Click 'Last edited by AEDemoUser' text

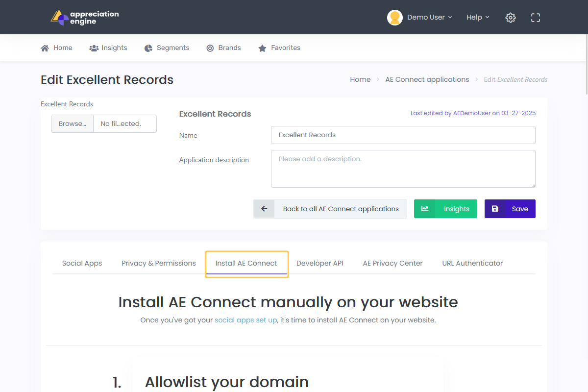[473, 113]
